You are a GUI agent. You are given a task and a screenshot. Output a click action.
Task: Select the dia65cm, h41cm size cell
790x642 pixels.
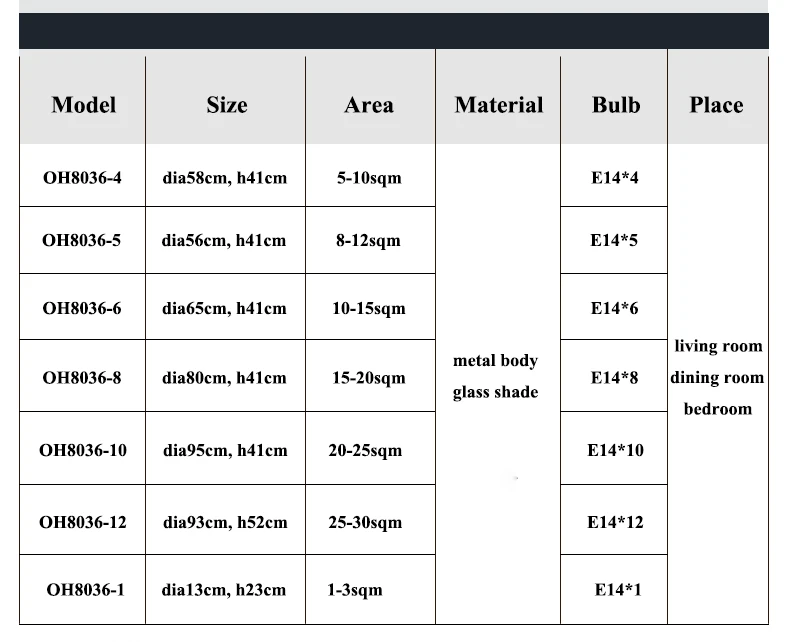(225, 307)
